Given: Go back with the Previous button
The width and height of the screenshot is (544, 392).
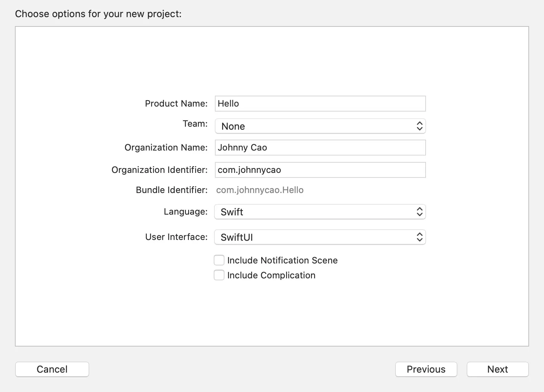Looking at the screenshot, I should tap(426, 369).
